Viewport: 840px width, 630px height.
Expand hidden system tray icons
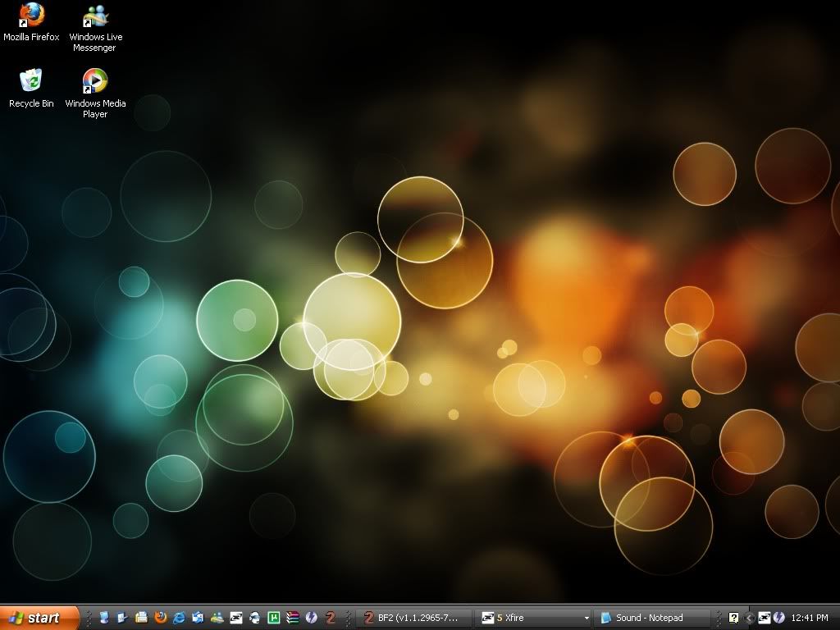coord(750,618)
